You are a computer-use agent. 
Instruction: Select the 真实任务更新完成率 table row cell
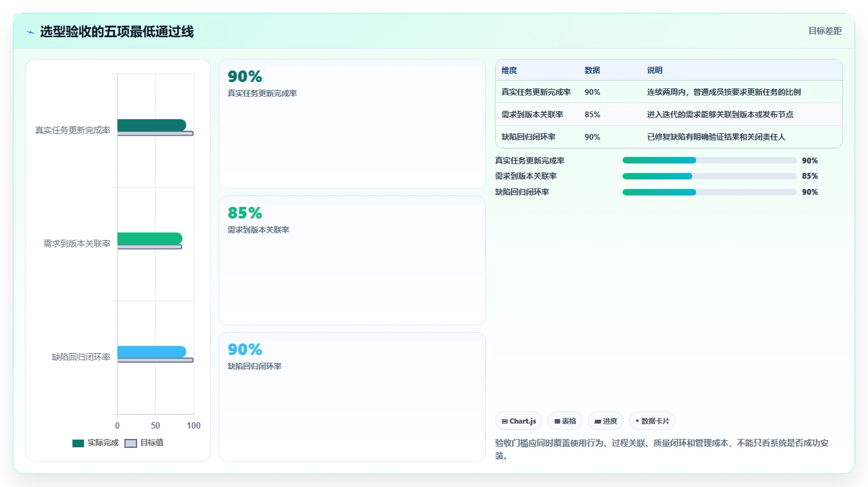(536, 92)
